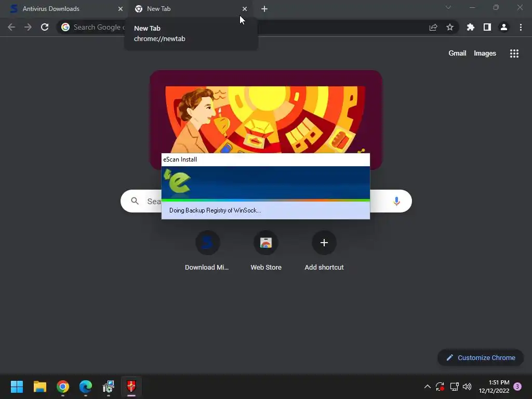Open Chrome three-dot menu
532x399 pixels.
coord(521,27)
